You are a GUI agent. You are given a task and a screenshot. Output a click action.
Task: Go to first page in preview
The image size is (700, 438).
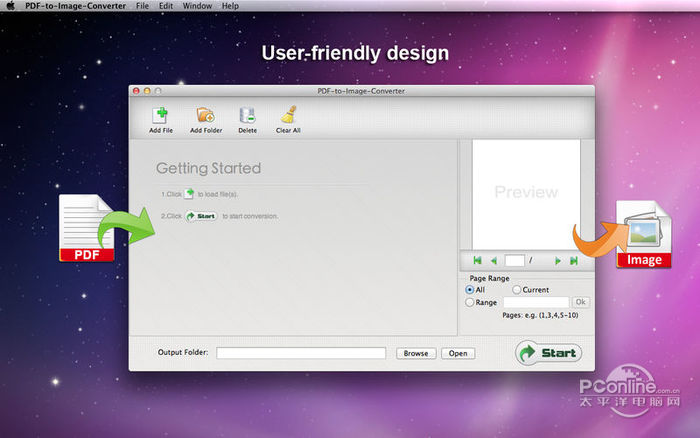pos(477,261)
